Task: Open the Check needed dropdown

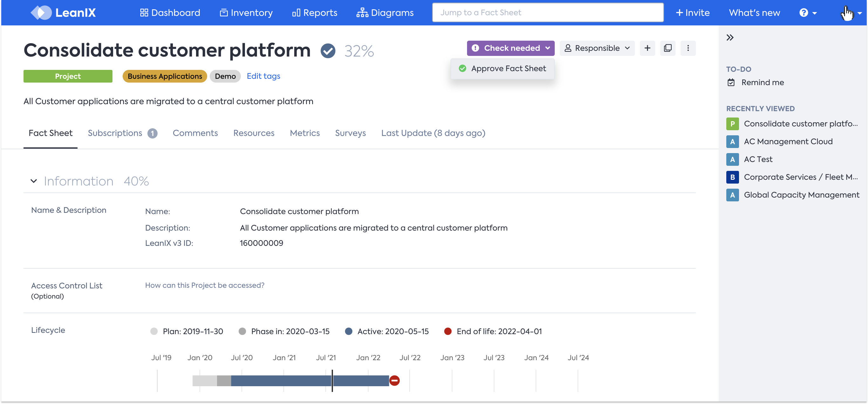Action: pyautogui.click(x=510, y=48)
